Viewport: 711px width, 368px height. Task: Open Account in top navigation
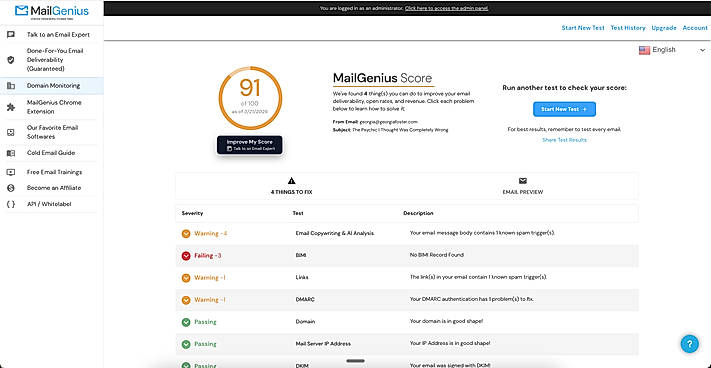pos(695,28)
